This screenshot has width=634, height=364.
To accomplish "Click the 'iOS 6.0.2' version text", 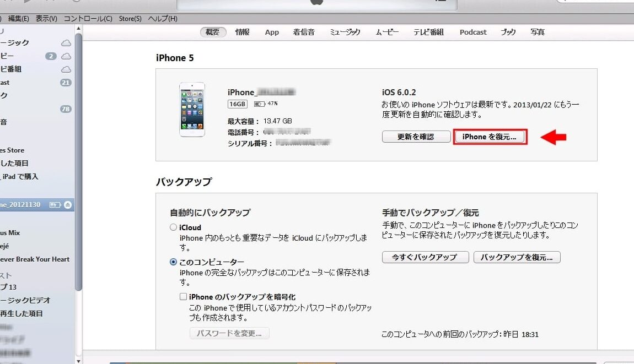I will 399,93.
